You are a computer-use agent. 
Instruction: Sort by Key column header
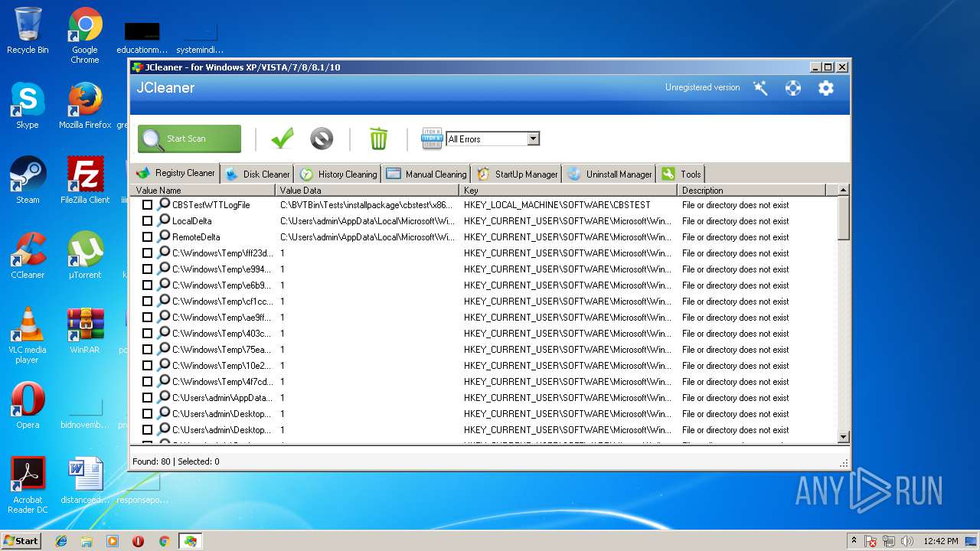tap(568, 190)
